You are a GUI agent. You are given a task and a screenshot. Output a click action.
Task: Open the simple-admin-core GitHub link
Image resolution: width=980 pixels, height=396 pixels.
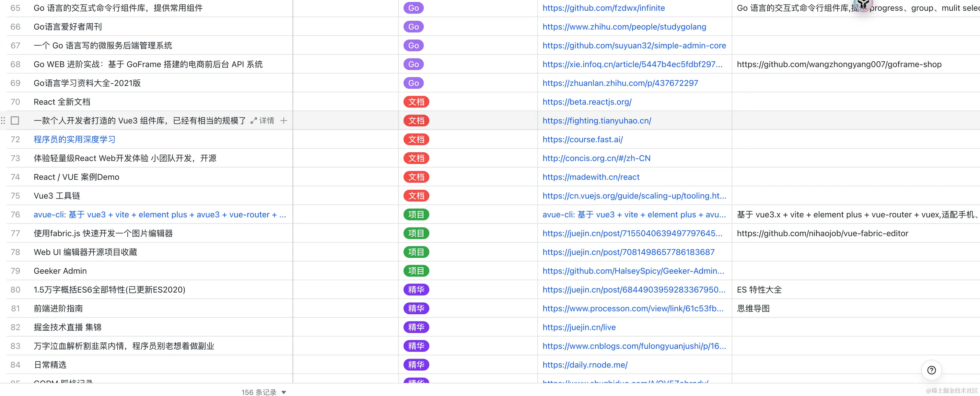click(634, 46)
